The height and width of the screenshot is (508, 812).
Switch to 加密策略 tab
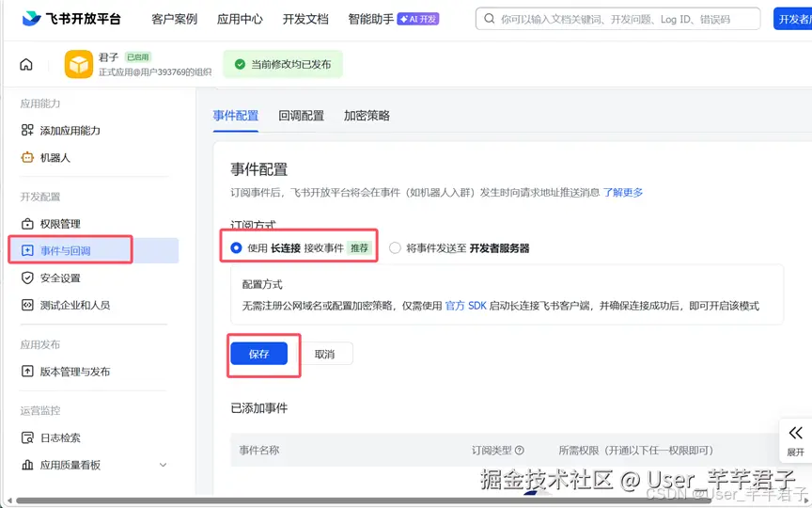[367, 116]
